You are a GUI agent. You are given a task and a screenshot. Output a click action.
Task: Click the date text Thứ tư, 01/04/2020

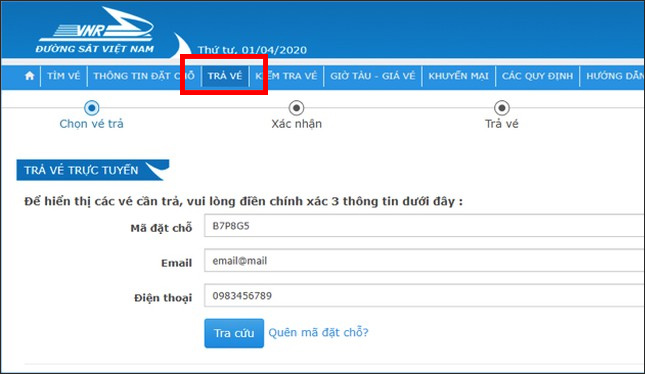pyautogui.click(x=252, y=50)
